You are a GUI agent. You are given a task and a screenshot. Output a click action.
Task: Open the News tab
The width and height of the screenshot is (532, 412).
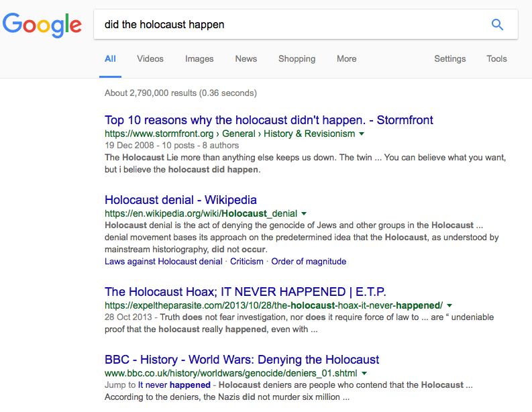coord(246,58)
